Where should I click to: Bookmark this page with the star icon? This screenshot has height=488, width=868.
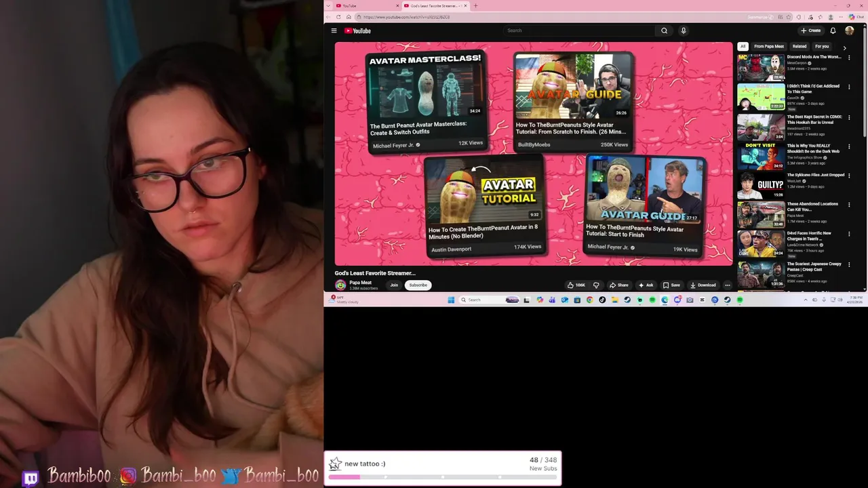[788, 17]
